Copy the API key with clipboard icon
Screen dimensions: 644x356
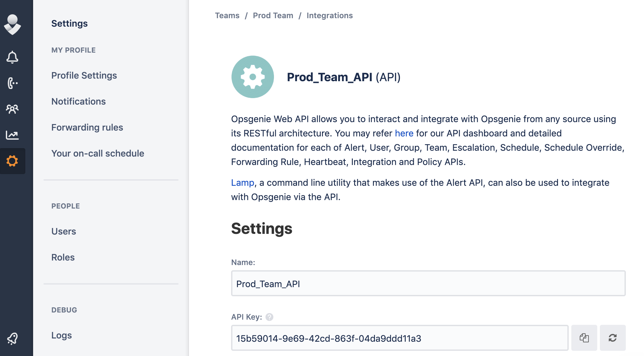point(584,338)
